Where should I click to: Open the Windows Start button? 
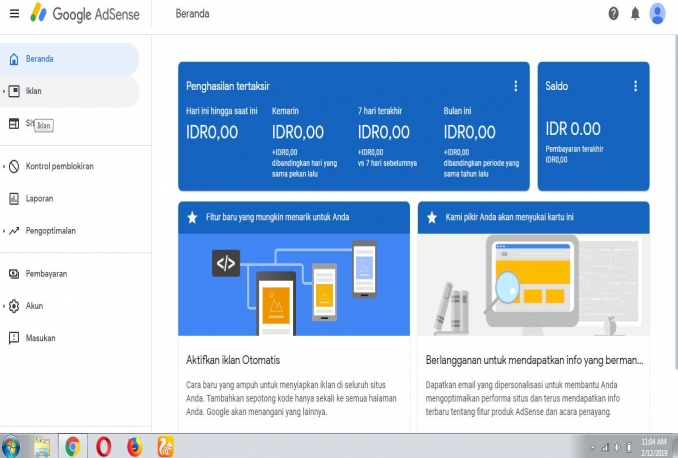(x=13, y=446)
